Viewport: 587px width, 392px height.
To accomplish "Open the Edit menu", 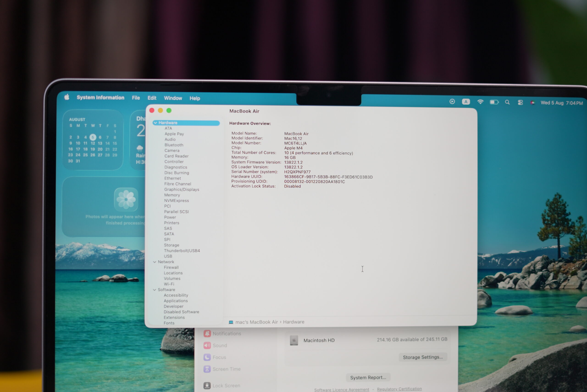I will pyautogui.click(x=152, y=98).
